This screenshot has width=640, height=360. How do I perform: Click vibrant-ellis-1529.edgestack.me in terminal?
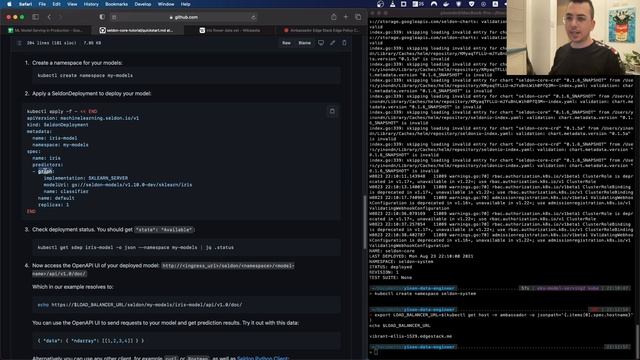[411, 336]
